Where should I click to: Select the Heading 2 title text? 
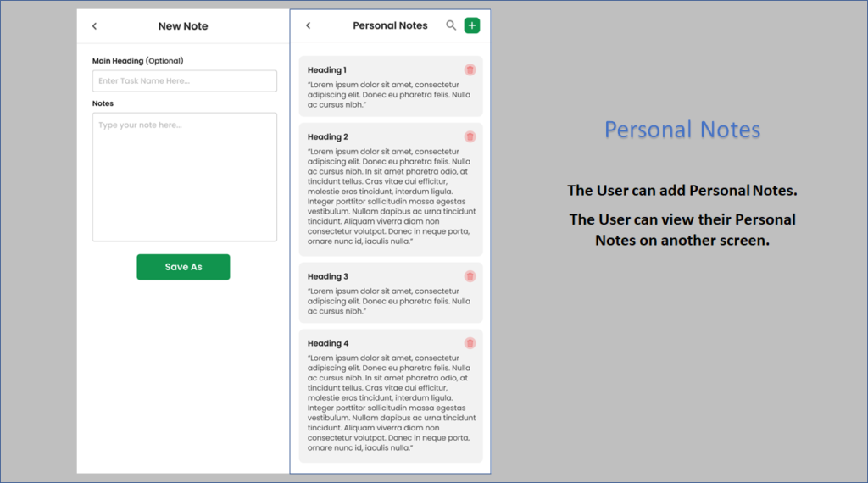[328, 136]
